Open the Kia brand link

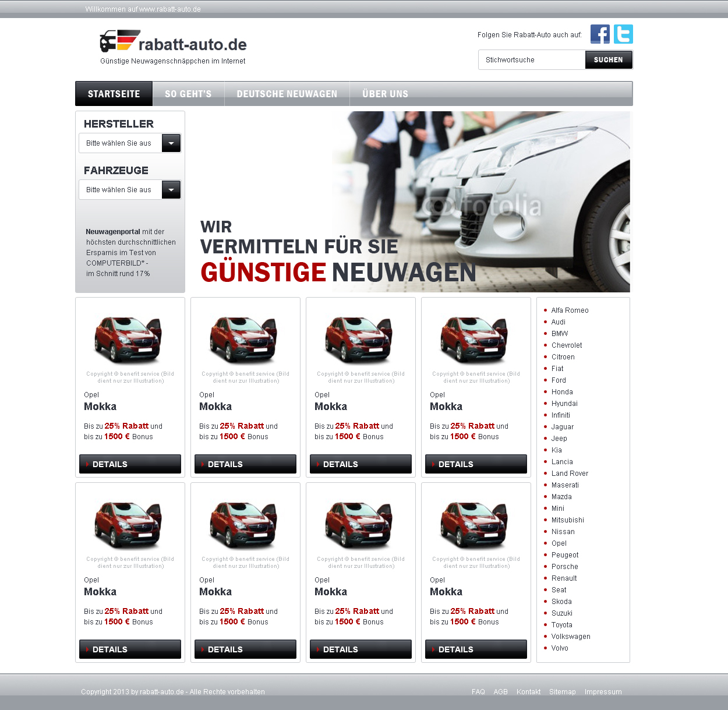[x=557, y=450]
